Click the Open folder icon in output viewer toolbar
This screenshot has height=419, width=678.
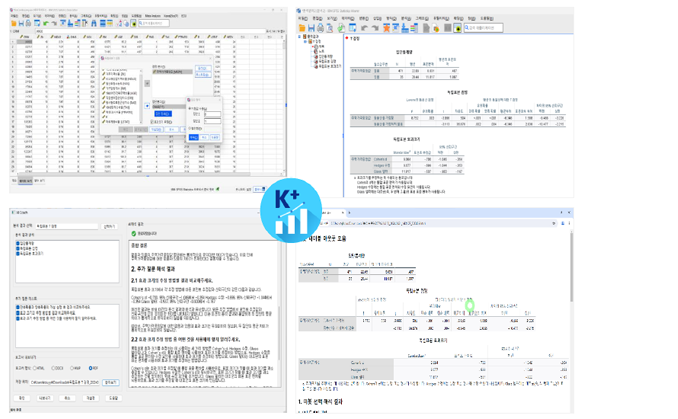click(303, 27)
